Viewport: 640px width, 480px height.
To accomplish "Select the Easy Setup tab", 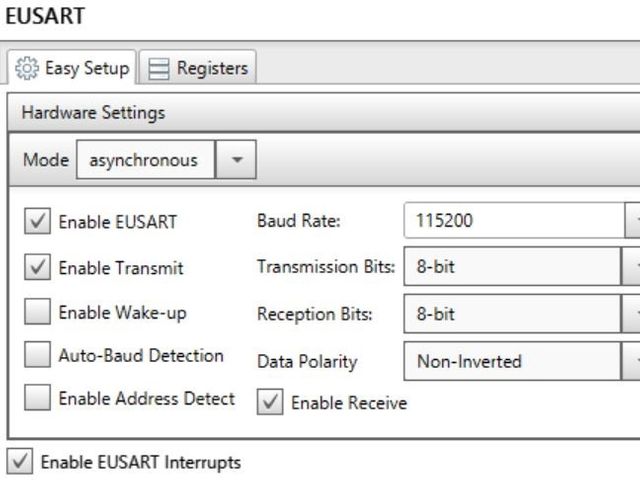I will [72, 68].
